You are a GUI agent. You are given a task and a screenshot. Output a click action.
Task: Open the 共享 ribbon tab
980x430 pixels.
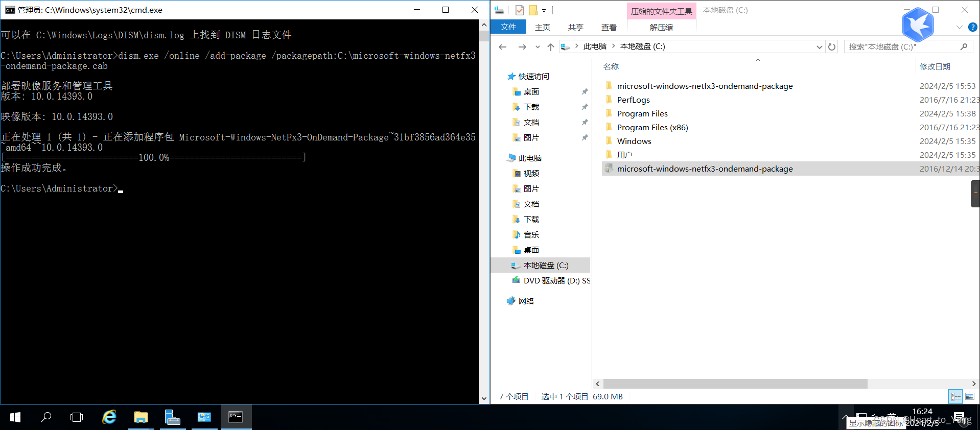pyautogui.click(x=576, y=28)
